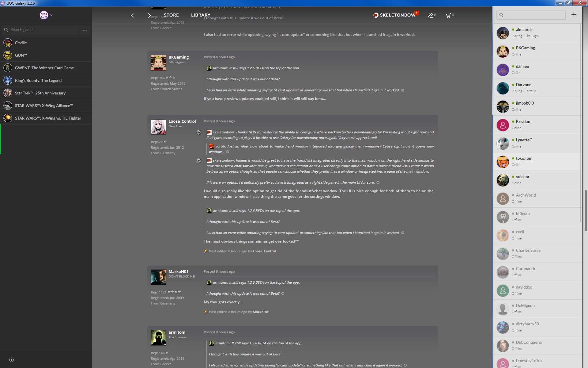
Task: Select offline friend Charles.Surge
Action: (x=537, y=254)
